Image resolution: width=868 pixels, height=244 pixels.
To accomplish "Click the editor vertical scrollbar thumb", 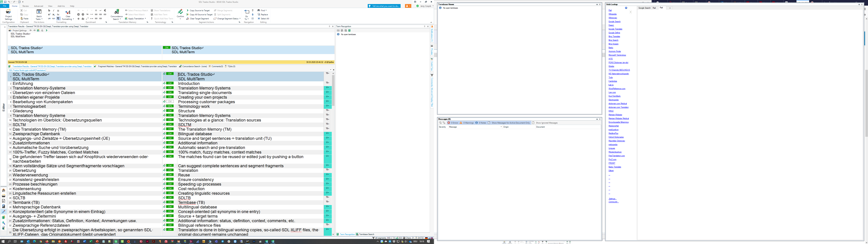I will click(333, 90).
